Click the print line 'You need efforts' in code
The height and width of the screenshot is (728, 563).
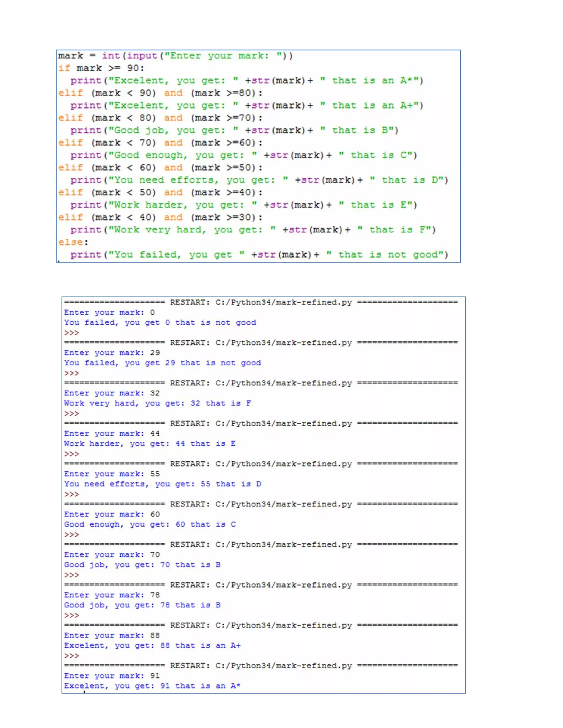coord(259,180)
